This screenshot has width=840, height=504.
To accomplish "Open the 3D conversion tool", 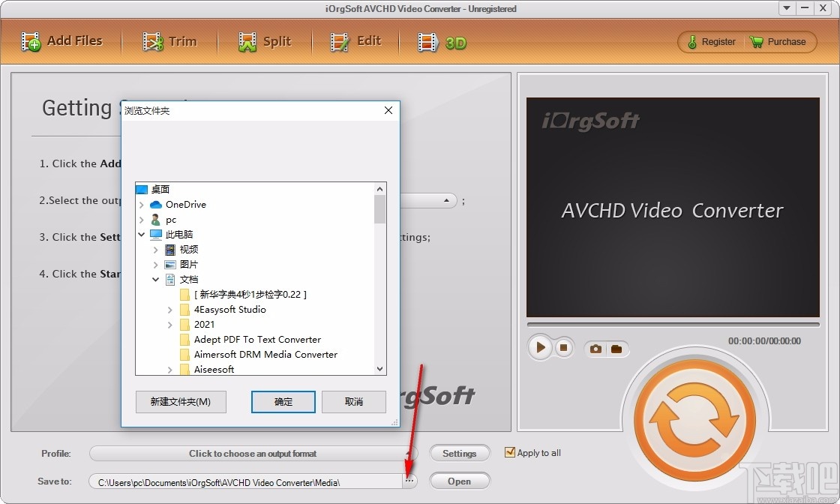I will [427, 41].
